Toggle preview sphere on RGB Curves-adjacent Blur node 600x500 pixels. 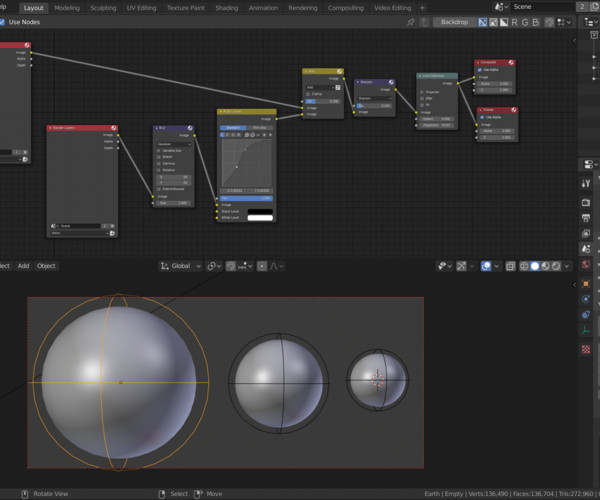[x=190, y=128]
